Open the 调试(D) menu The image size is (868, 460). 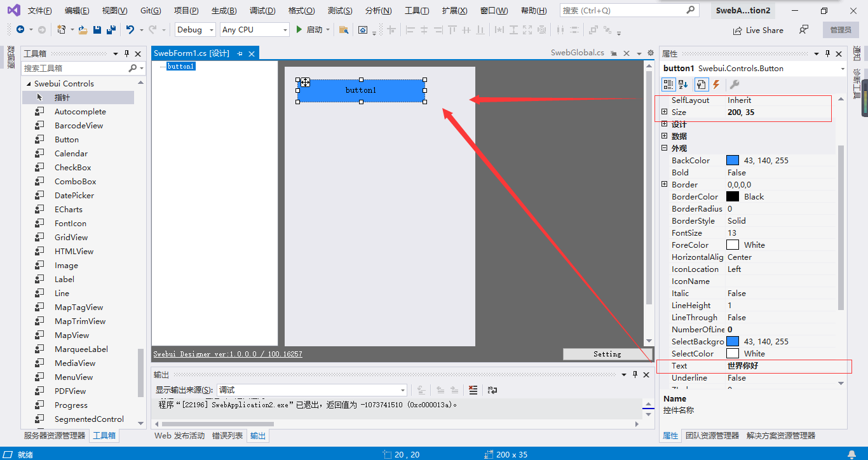pos(262,11)
